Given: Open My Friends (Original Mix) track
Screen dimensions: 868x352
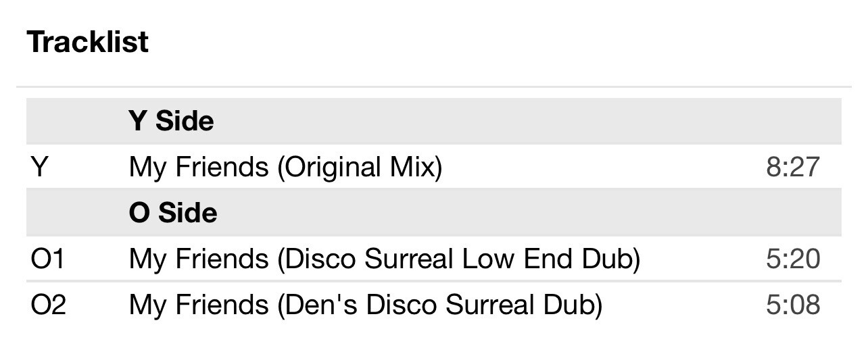Looking at the screenshot, I should pyautogui.click(x=285, y=167).
